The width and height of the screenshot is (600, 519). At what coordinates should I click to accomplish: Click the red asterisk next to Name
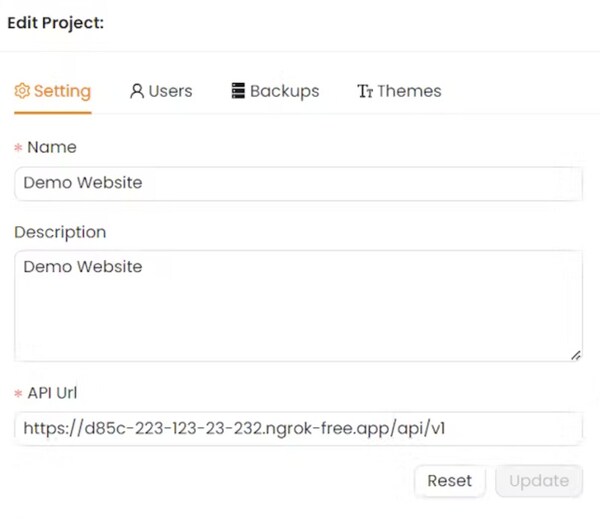click(18, 148)
